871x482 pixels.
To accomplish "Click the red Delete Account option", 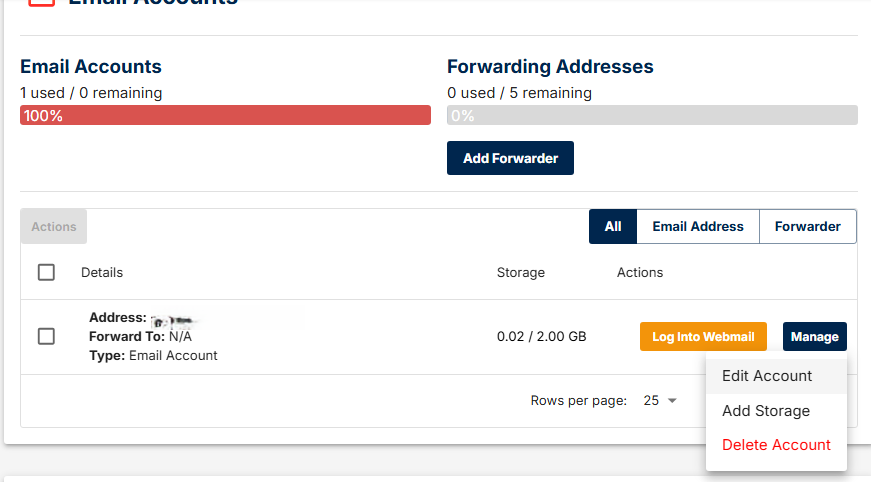I will [776, 445].
